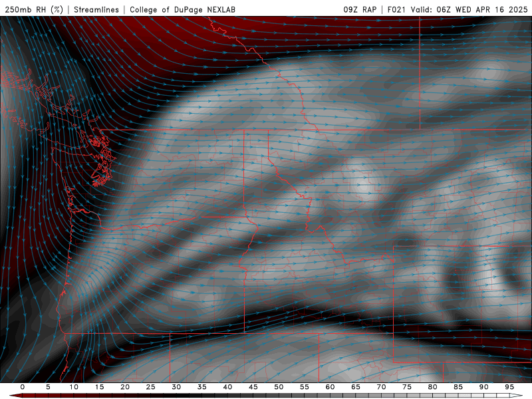The height and width of the screenshot is (399, 532).
Task: Click the colorbar label '85'
Action: tap(458, 387)
